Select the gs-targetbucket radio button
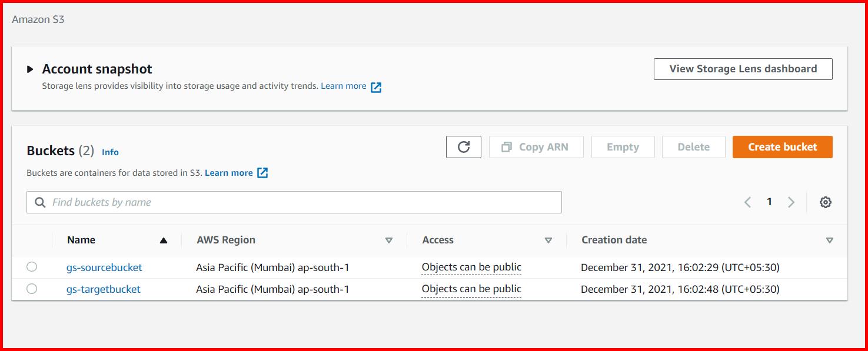The image size is (868, 351). pos(32,289)
